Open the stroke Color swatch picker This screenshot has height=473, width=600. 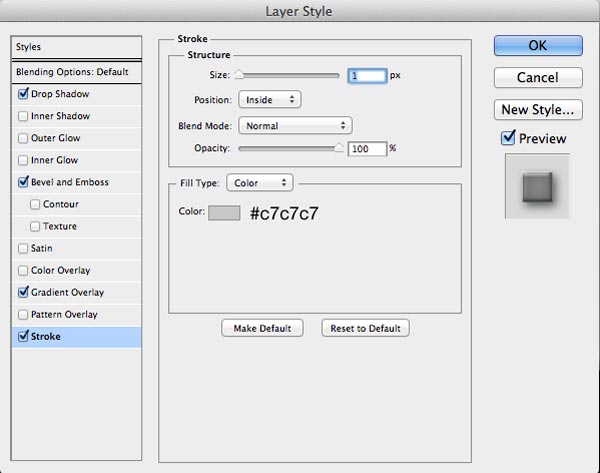click(x=224, y=213)
